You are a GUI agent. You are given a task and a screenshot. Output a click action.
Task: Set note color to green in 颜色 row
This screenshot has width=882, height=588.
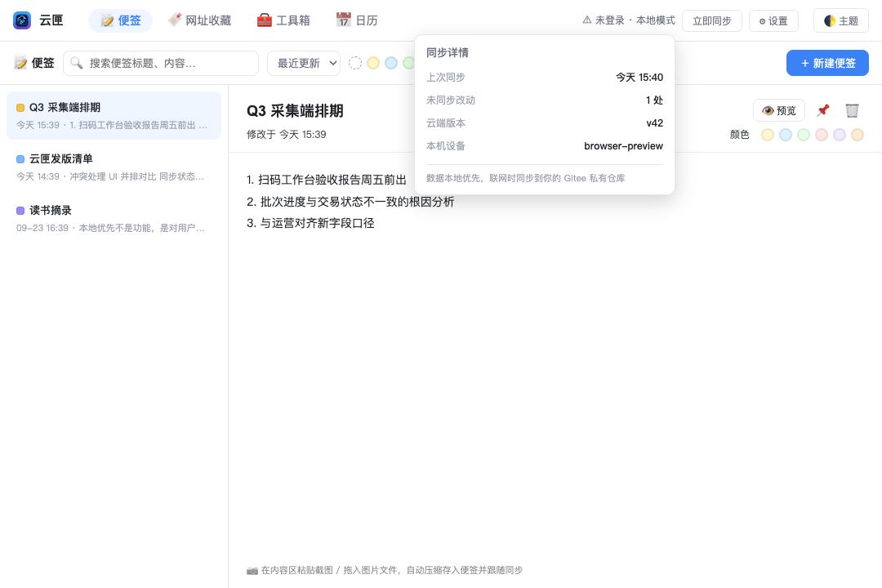click(x=804, y=135)
